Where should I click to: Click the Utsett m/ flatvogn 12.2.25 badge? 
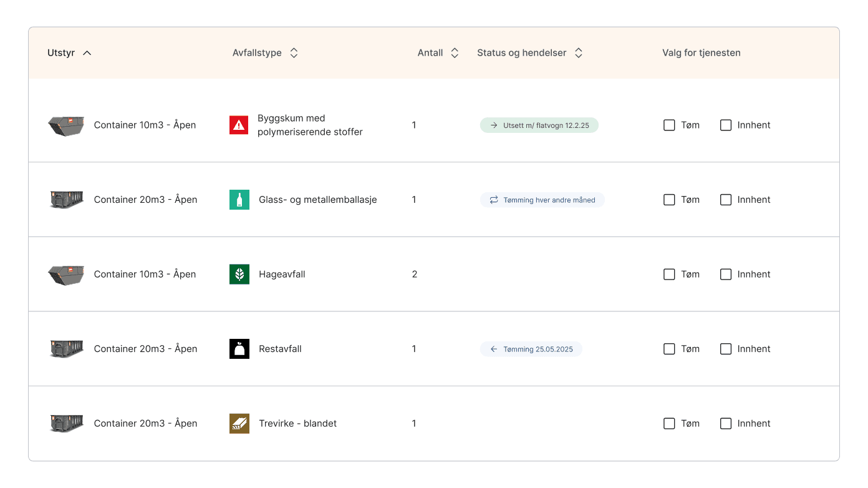coord(539,125)
